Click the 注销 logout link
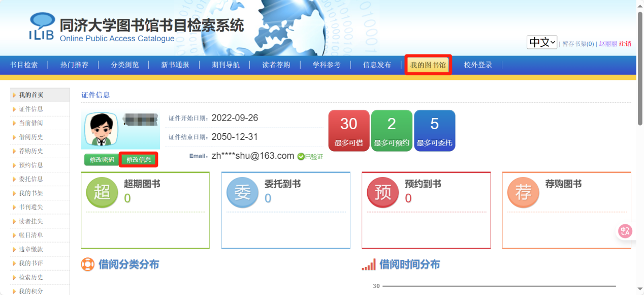The width and height of the screenshot is (644, 295). click(x=625, y=44)
